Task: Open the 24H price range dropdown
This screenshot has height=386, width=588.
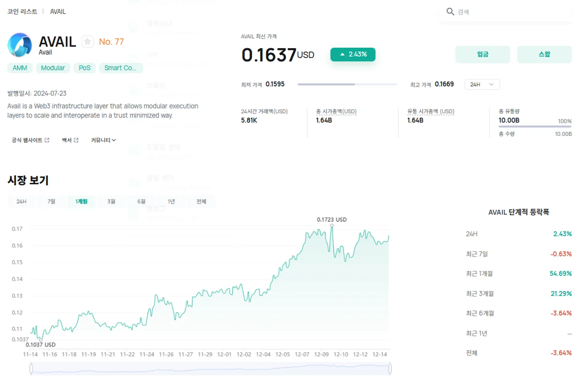Action: [x=482, y=84]
